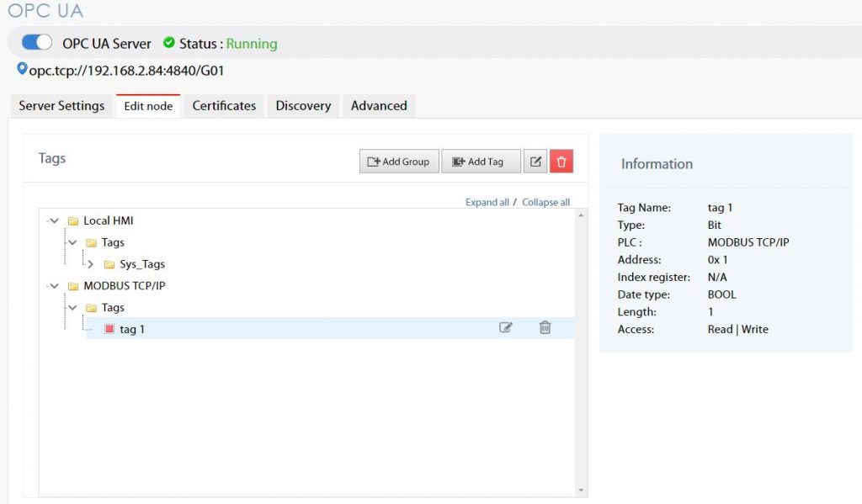Open the Certificates tab
The width and height of the screenshot is (862, 504).
[224, 106]
